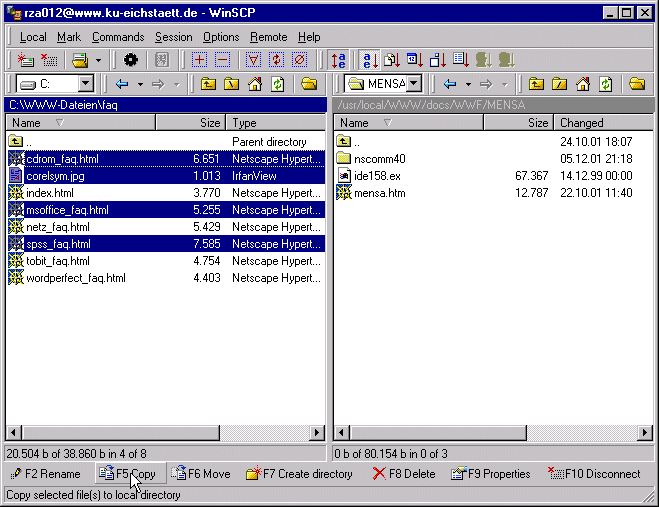
Task: Click the F8 Delete button
Action: click(403, 474)
